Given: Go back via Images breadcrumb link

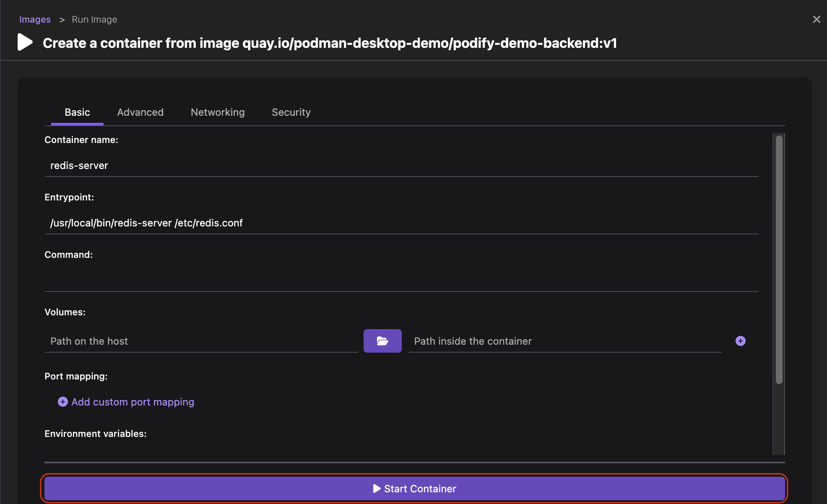Looking at the screenshot, I should coord(35,20).
